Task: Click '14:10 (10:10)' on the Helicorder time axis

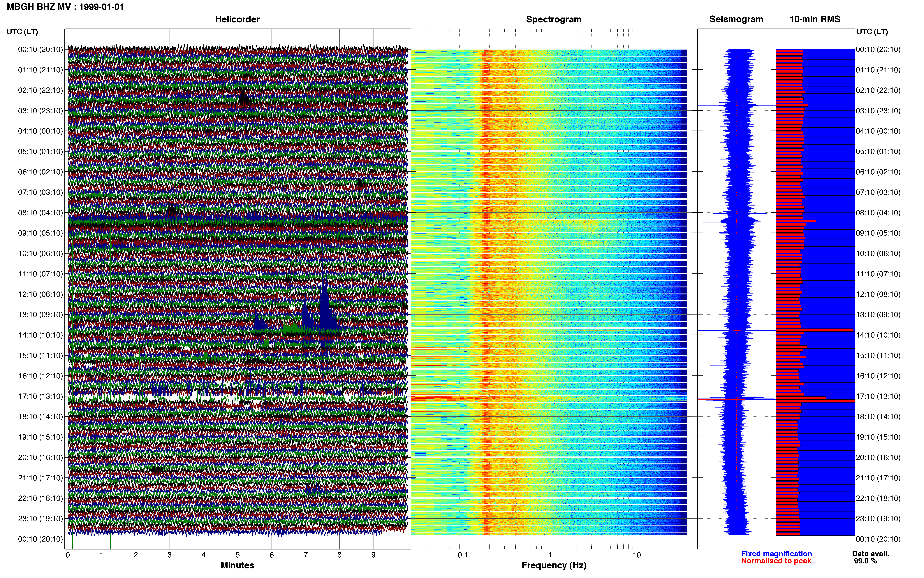Action: pyautogui.click(x=41, y=335)
